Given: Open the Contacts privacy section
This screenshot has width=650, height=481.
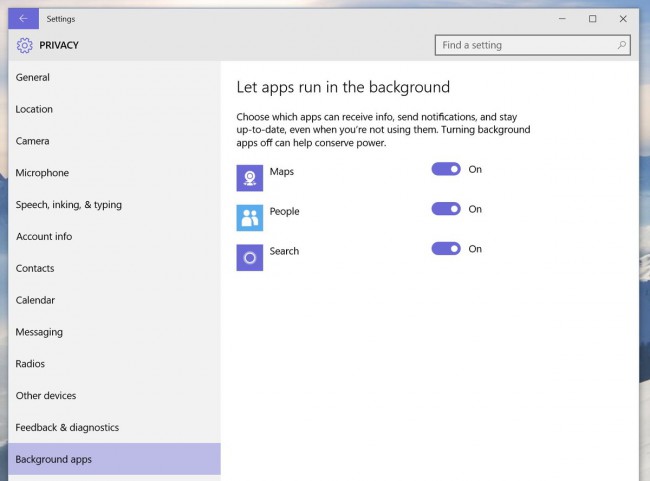Looking at the screenshot, I should [x=114, y=268].
